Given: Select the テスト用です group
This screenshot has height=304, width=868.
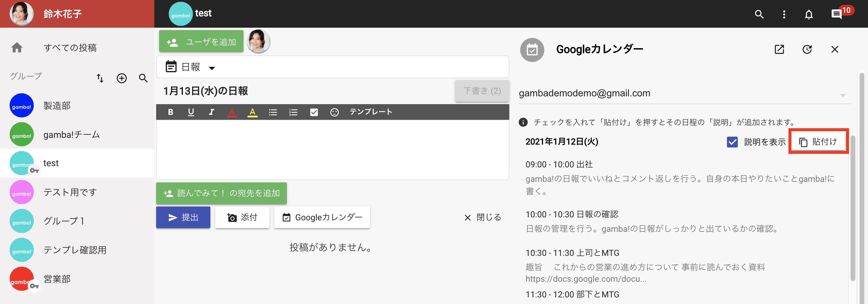Looking at the screenshot, I should 77,192.
